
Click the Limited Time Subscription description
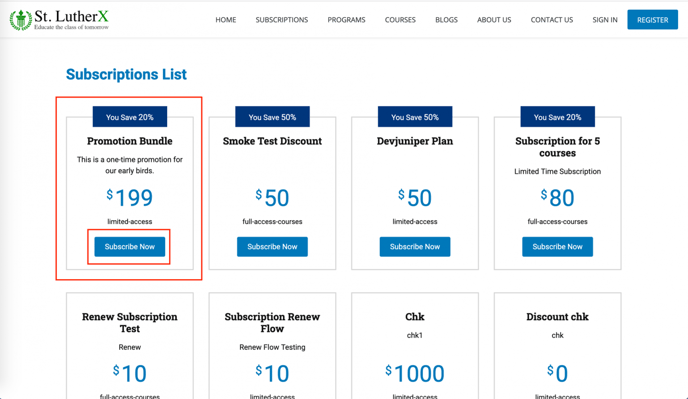tap(558, 171)
